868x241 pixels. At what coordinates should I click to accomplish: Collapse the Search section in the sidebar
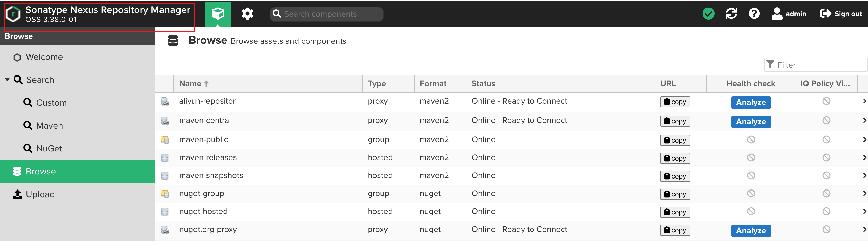pyautogui.click(x=6, y=80)
